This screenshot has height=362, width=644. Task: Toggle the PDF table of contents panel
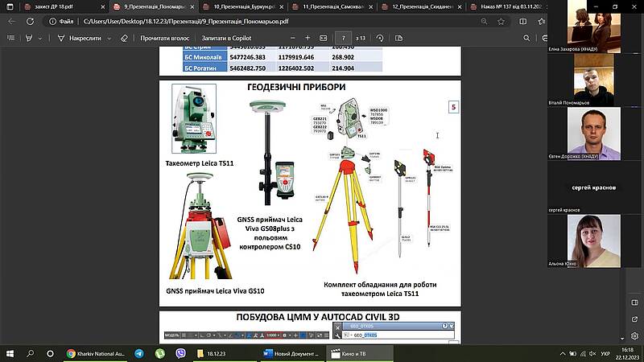[x=11, y=38]
